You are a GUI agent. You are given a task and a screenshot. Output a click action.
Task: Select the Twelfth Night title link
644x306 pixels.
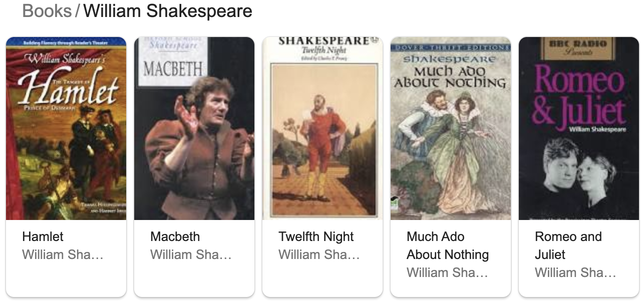pos(316,236)
